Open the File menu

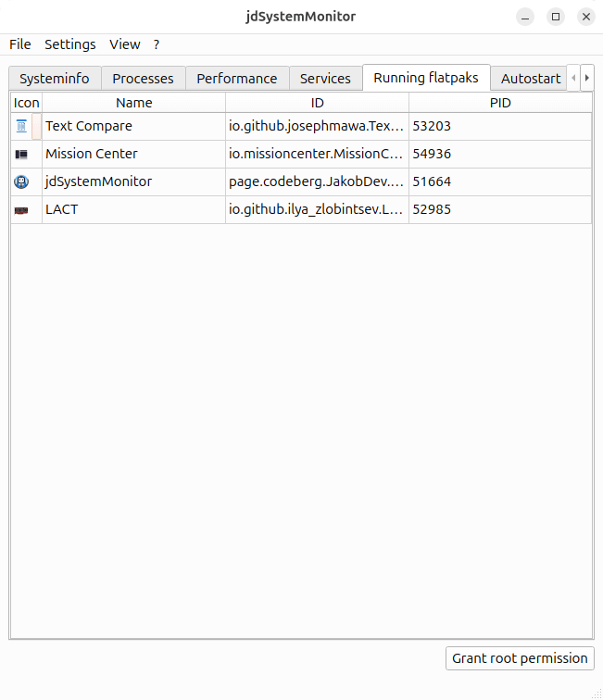pos(20,44)
